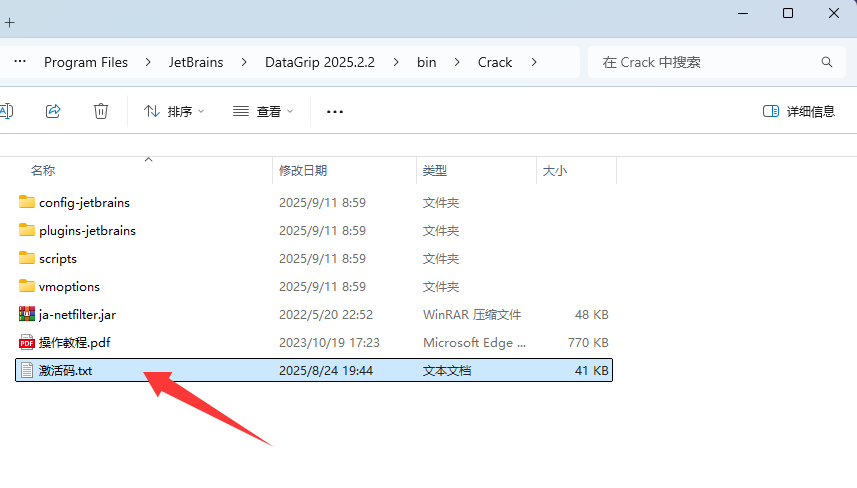Select the config-jetbrains folder icon
857x488 pixels.
click(26, 202)
